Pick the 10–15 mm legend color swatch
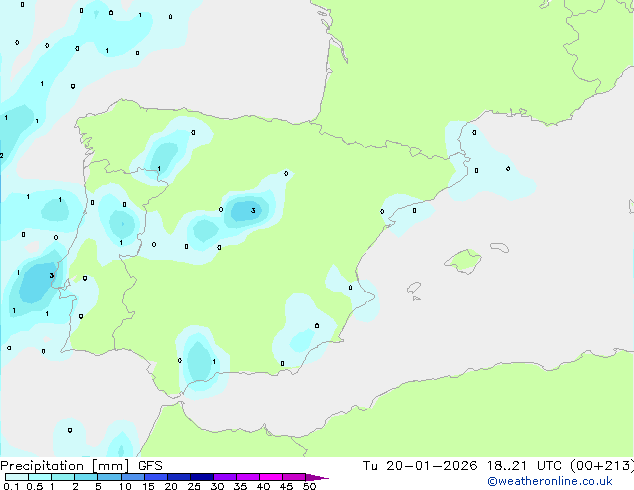The height and width of the screenshot is (490, 634). tap(133, 477)
